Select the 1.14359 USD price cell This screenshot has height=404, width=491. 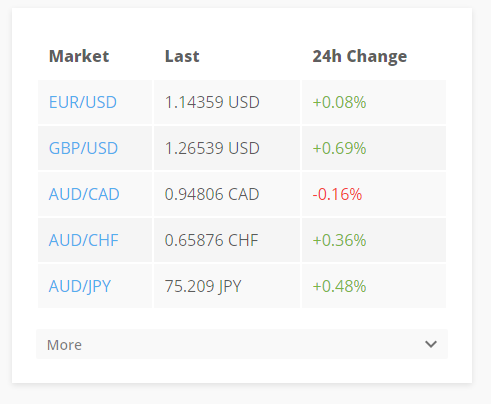pyautogui.click(x=227, y=102)
